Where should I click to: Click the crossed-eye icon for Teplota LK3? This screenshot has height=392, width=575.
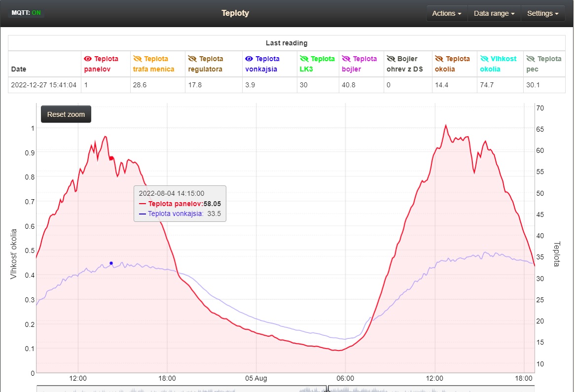click(x=304, y=59)
